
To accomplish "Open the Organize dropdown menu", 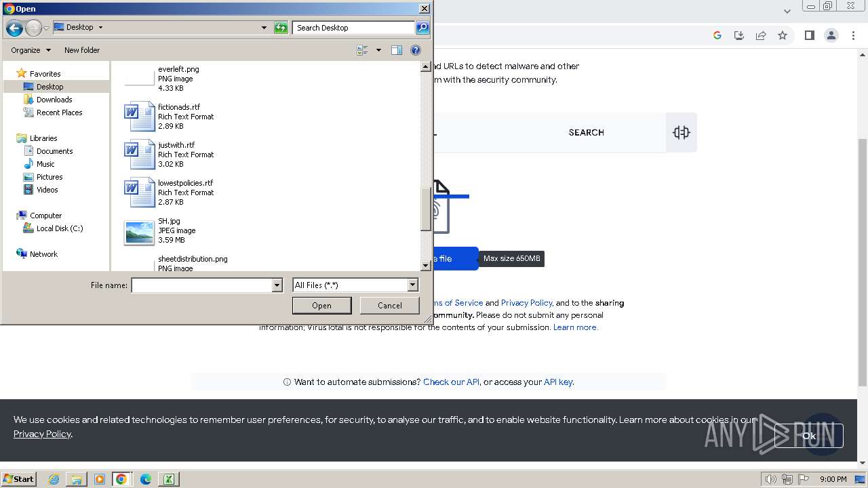I will point(31,50).
